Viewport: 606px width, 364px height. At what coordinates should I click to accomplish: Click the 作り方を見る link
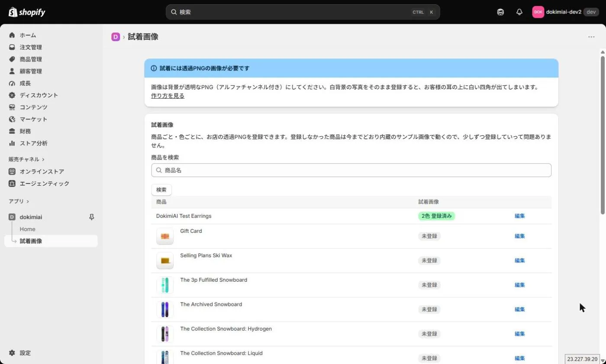pos(168,96)
